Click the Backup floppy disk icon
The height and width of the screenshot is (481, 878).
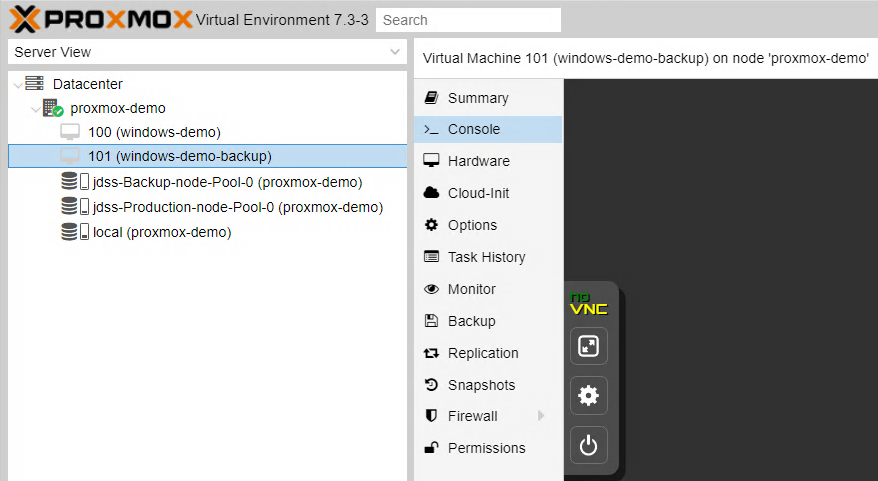431,320
